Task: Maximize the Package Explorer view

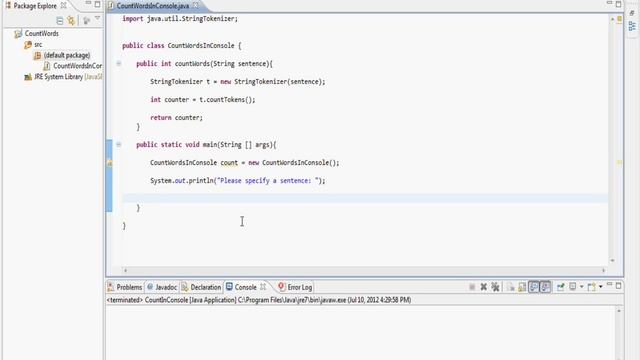Action: click(x=98, y=4)
